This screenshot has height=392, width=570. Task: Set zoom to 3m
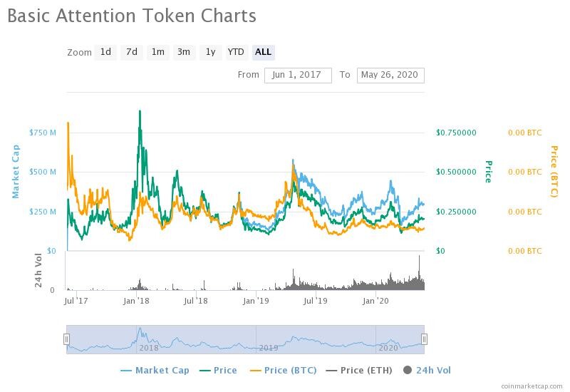point(184,52)
